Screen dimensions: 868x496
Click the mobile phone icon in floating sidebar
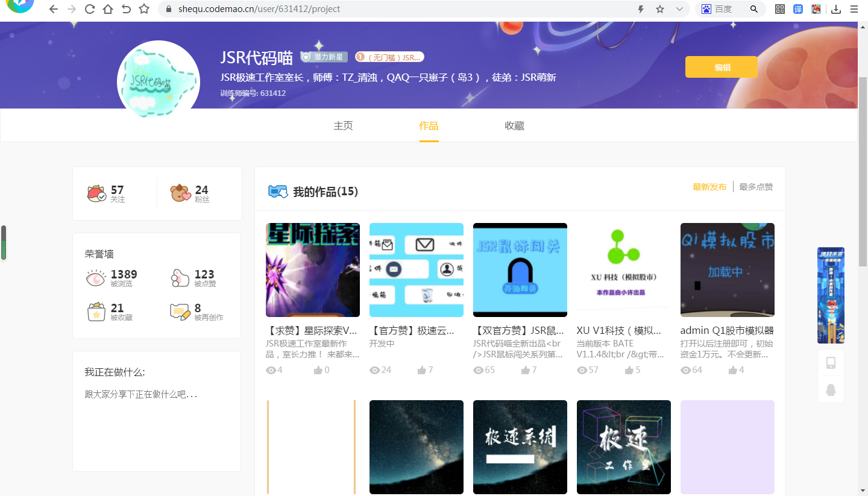coord(831,363)
